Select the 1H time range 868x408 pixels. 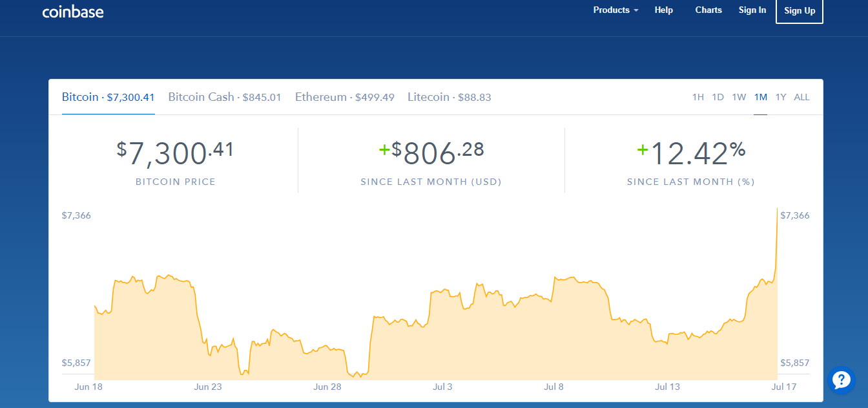pos(698,97)
